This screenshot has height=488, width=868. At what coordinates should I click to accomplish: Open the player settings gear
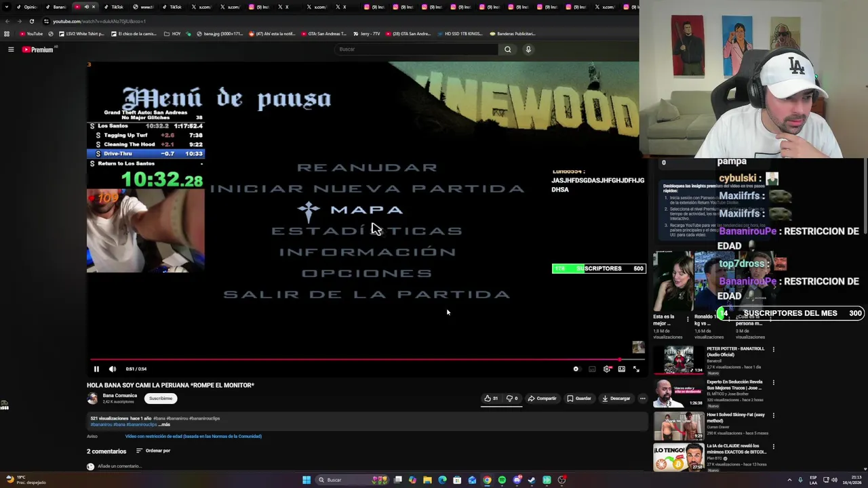coord(607,369)
